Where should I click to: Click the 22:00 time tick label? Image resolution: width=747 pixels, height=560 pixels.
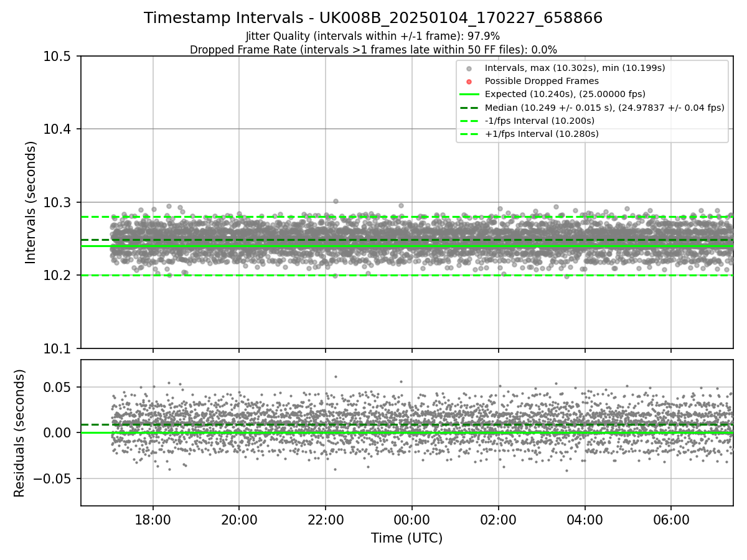tap(326, 520)
